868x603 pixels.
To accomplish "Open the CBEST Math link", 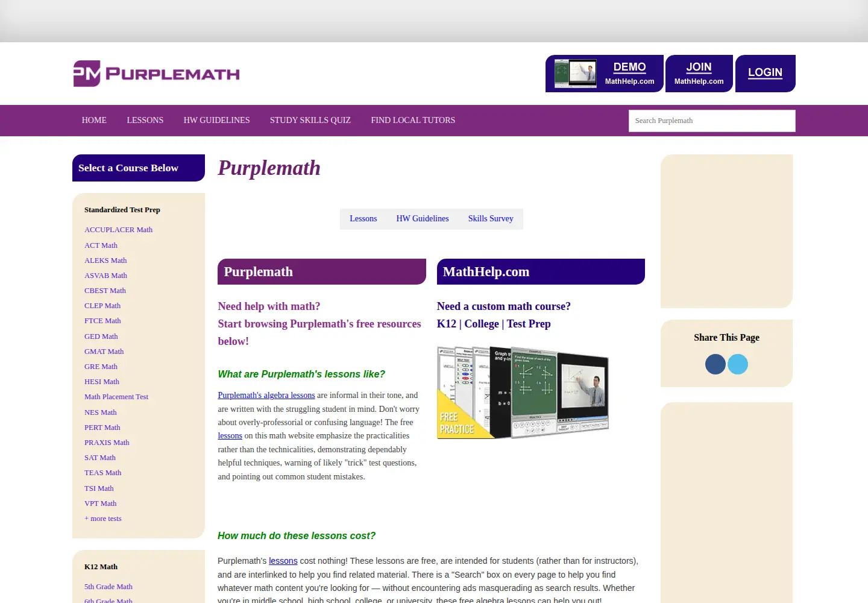I will [105, 291].
